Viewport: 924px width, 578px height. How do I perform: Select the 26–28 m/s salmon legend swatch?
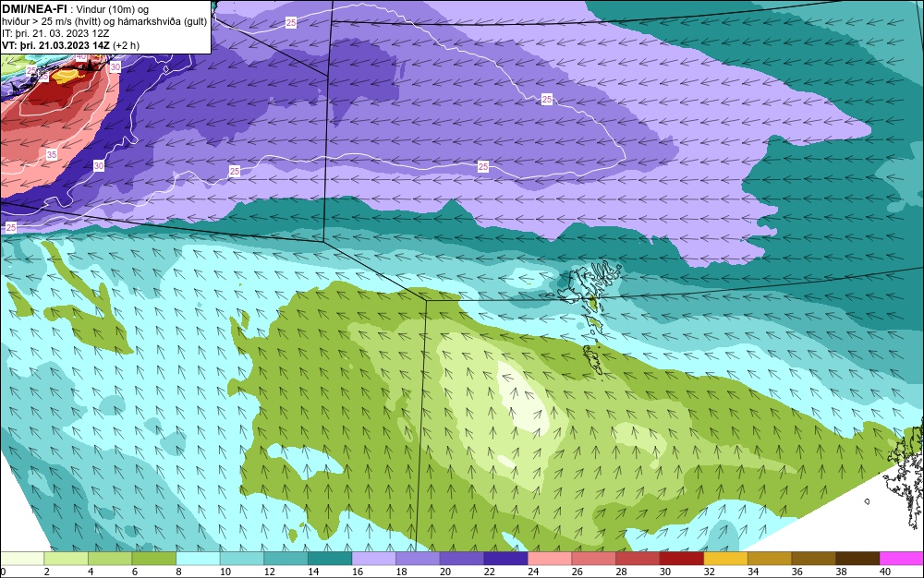[x=593, y=559]
